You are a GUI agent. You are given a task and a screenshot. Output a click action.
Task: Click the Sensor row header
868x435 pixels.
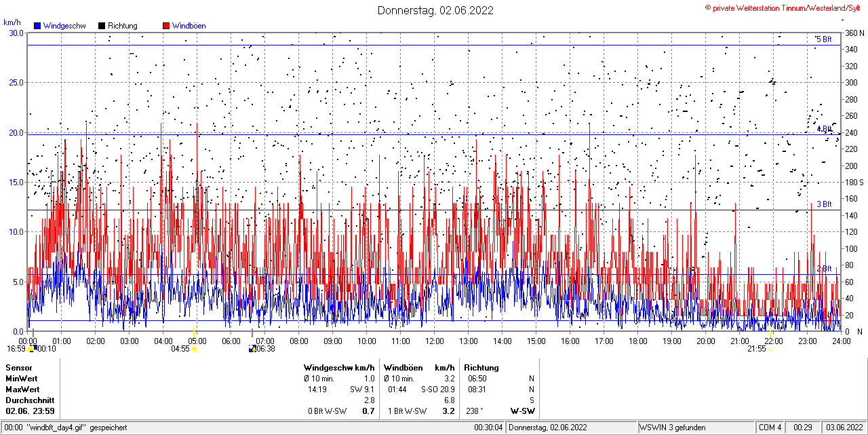pos(19,368)
